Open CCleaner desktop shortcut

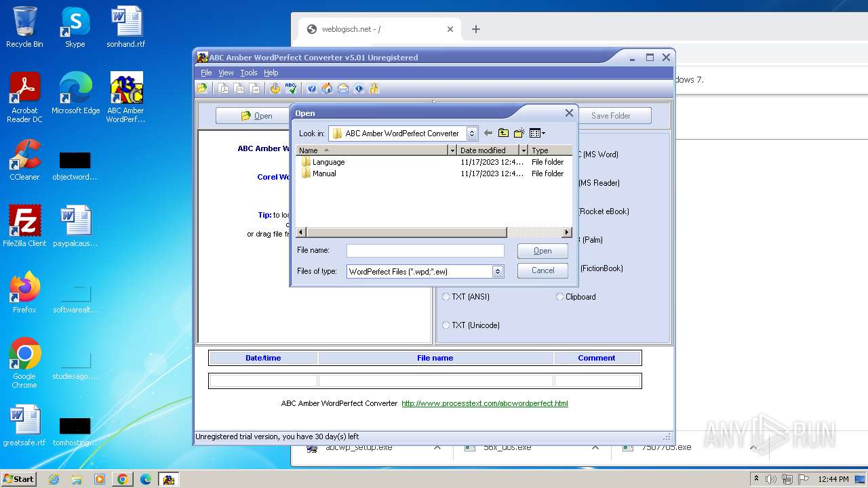point(24,161)
